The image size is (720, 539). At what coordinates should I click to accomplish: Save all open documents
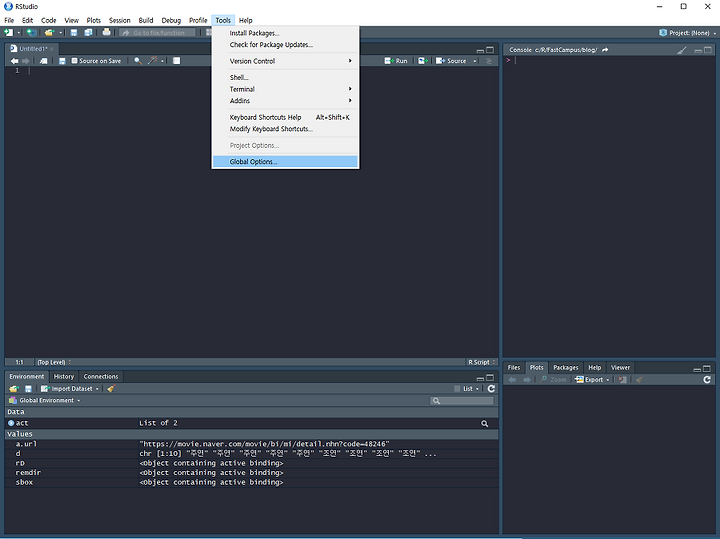[88, 33]
